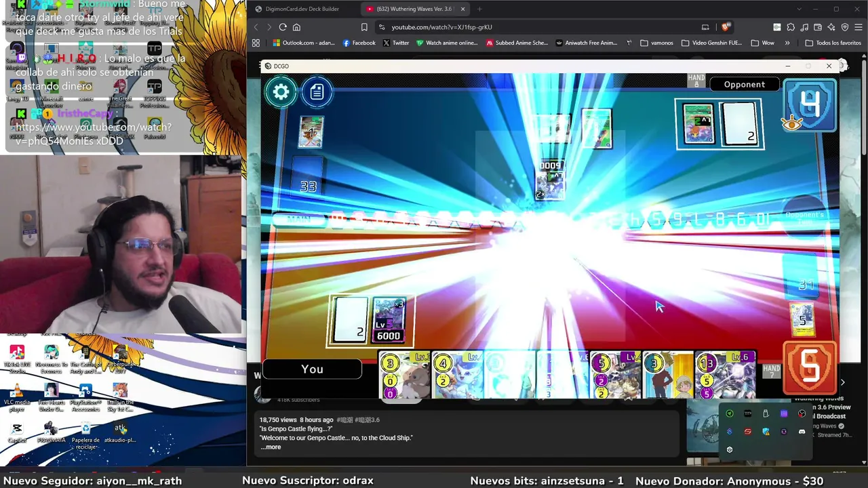
Task: Open the PRAGMATA desktop shortcut
Action: (51, 432)
